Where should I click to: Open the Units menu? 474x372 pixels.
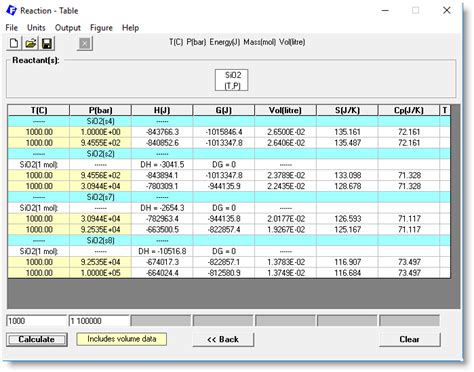click(x=36, y=28)
